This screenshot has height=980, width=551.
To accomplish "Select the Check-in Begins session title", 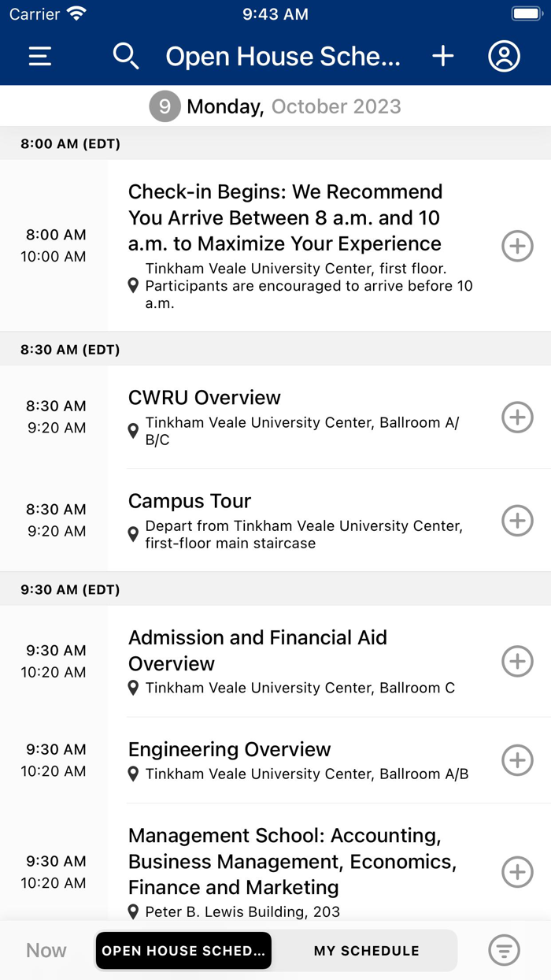I will (286, 217).
